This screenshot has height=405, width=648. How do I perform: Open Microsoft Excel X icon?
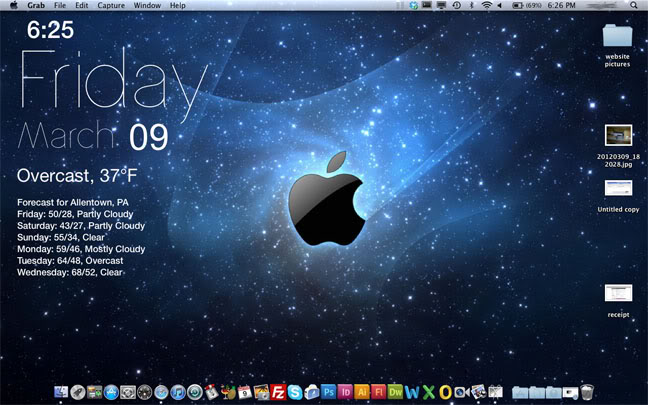429,391
